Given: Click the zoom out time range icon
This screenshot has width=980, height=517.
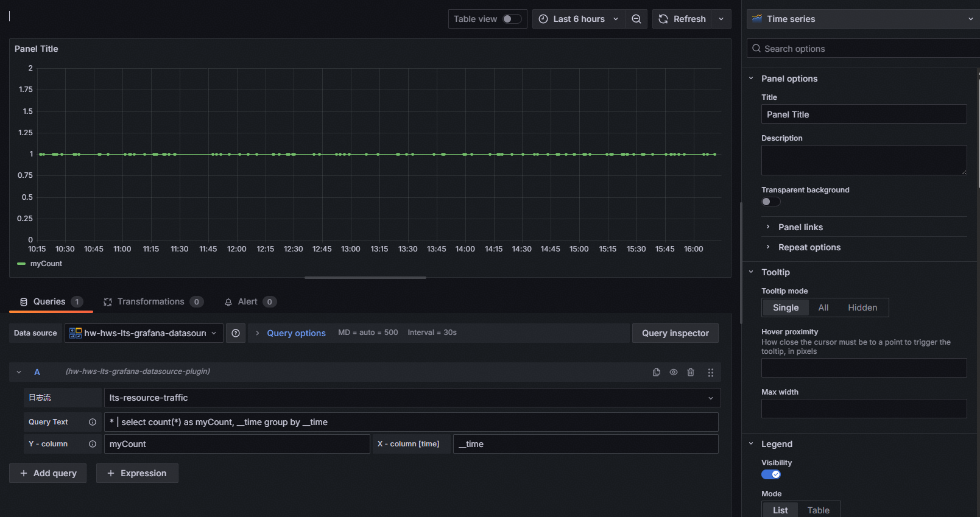Looking at the screenshot, I should 636,19.
